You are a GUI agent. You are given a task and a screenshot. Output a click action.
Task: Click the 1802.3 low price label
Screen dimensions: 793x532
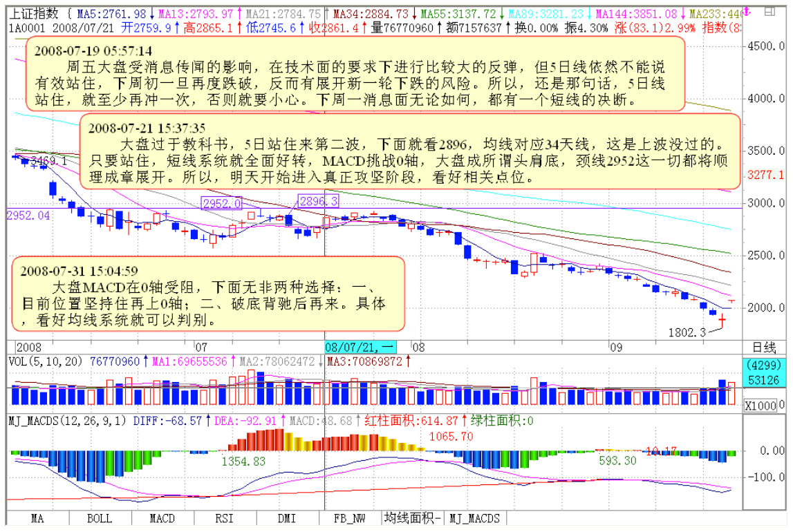[687, 332]
